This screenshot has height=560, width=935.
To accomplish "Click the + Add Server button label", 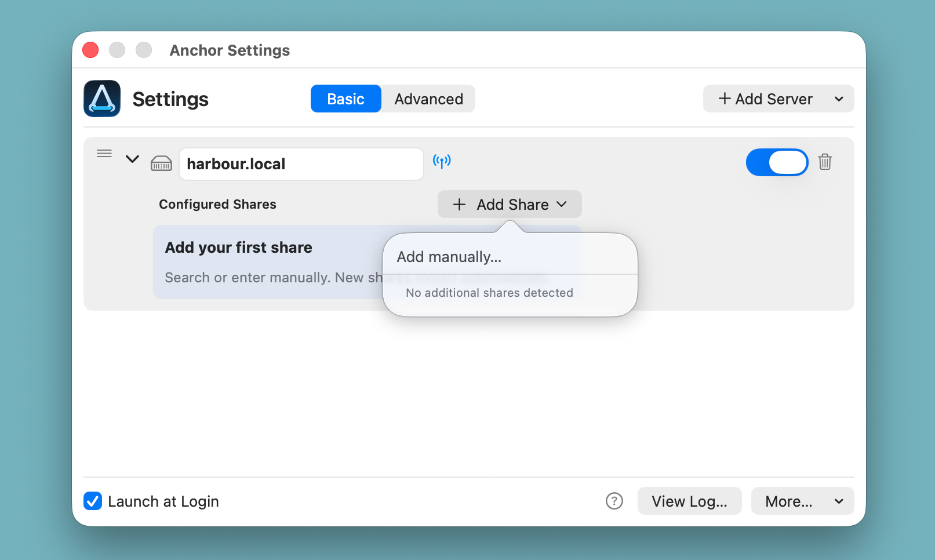I will click(765, 99).
